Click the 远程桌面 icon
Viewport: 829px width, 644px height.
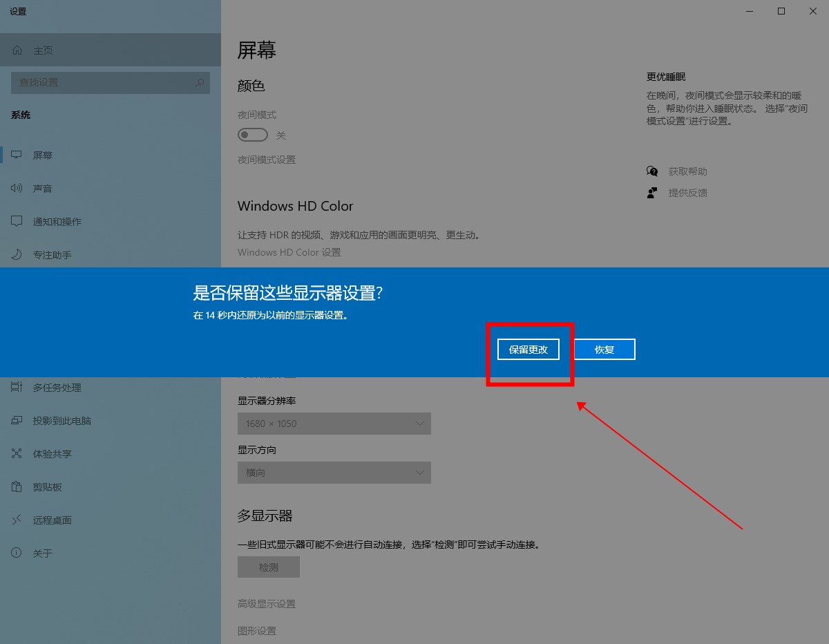17,520
